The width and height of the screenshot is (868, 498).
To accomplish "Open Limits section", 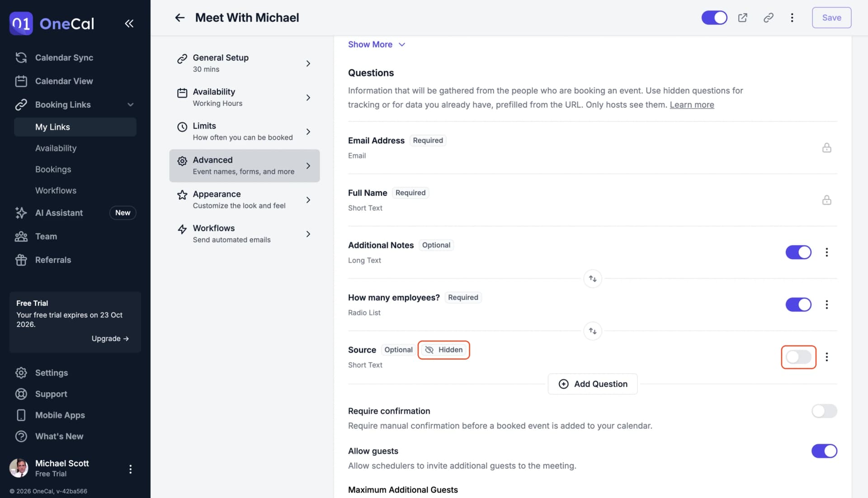I will 244,132.
